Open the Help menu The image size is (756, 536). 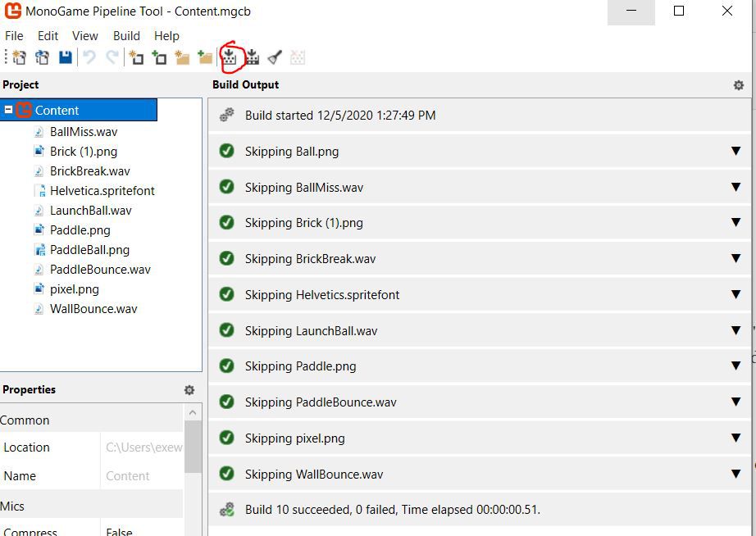click(166, 36)
